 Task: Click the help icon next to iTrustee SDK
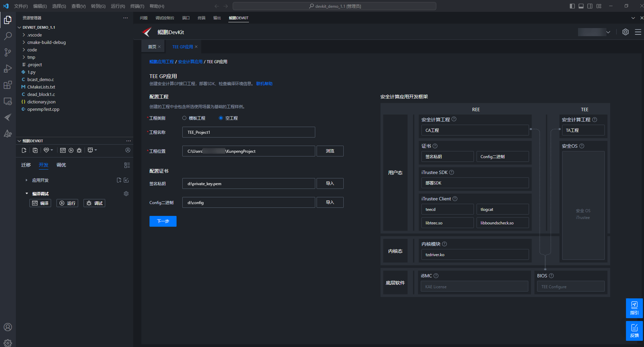pyautogui.click(x=452, y=172)
